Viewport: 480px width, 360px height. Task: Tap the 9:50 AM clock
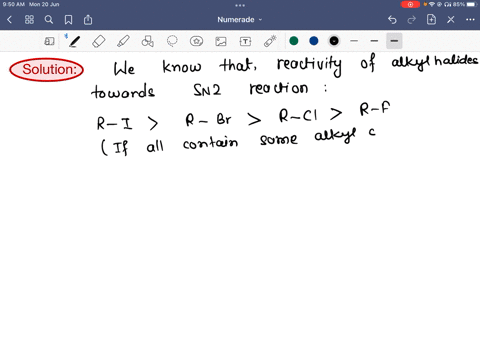13,4
